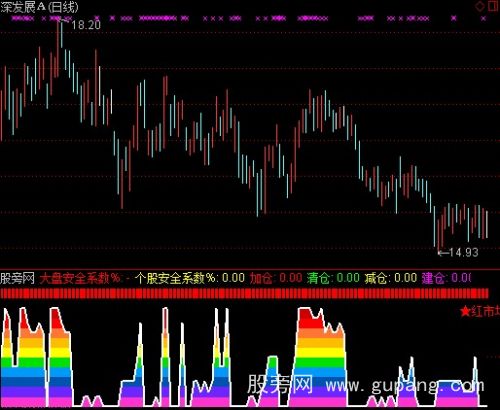Click the 减仓: 0.00 value
The width and height of the screenshot is (500, 410).
pos(391,278)
